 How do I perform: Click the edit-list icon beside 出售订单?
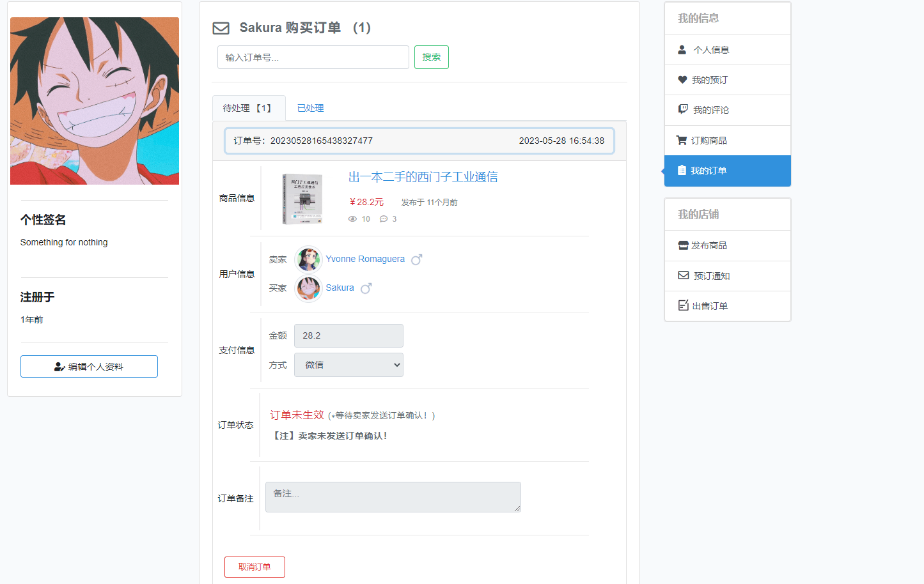coord(684,305)
